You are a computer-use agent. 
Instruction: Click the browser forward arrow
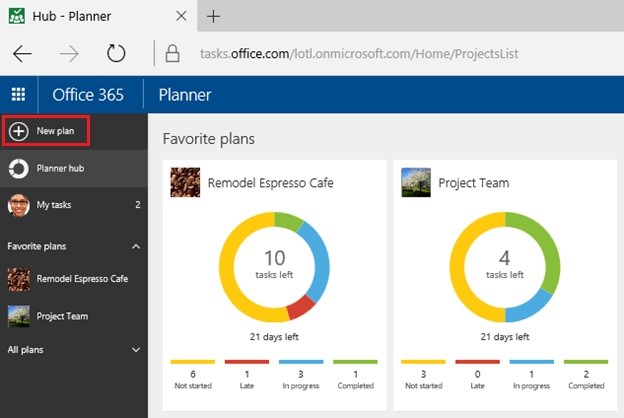click(x=69, y=54)
